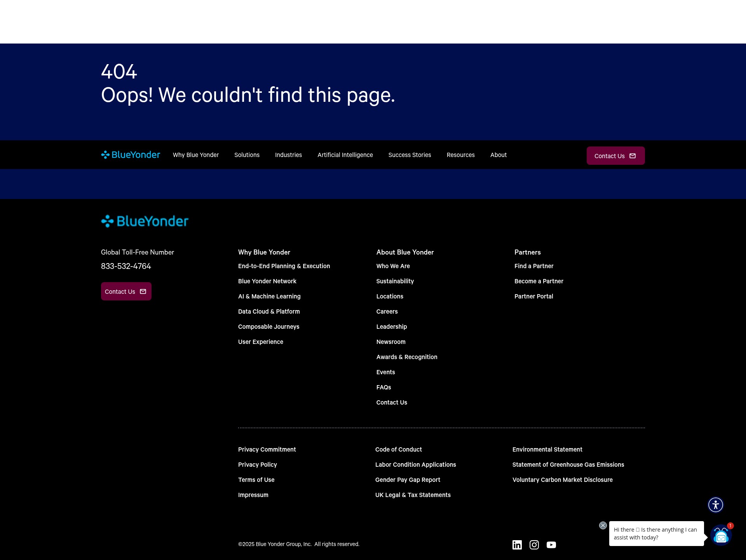Open Code of Conduct link
746x560 pixels.
point(398,449)
